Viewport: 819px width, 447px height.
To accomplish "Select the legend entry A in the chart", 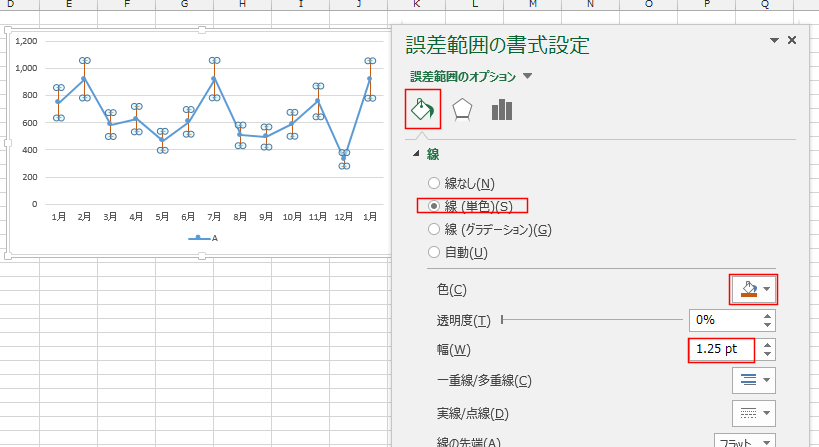I will 203,238.
